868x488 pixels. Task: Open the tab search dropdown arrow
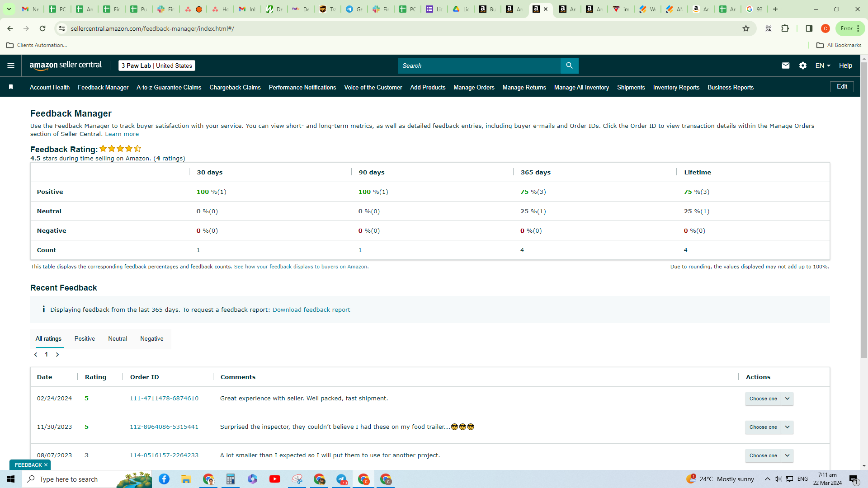pyautogui.click(x=9, y=9)
